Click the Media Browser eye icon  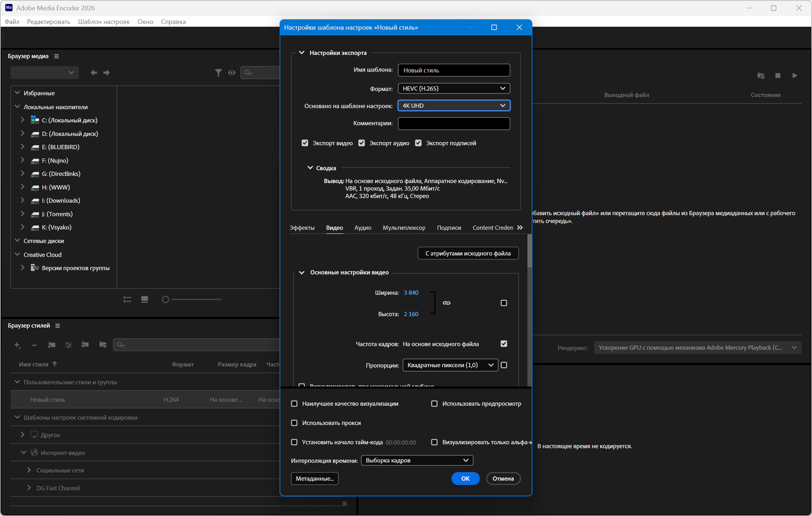pyautogui.click(x=232, y=73)
